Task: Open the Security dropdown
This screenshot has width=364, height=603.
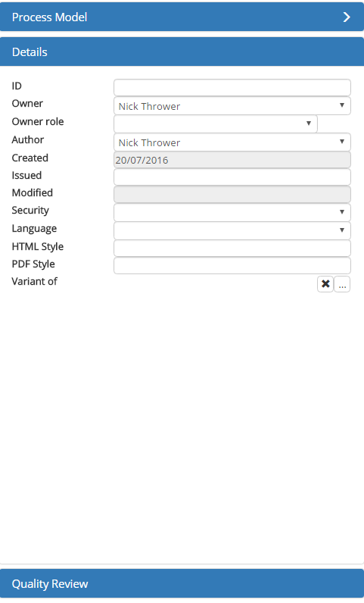Action: (232, 212)
